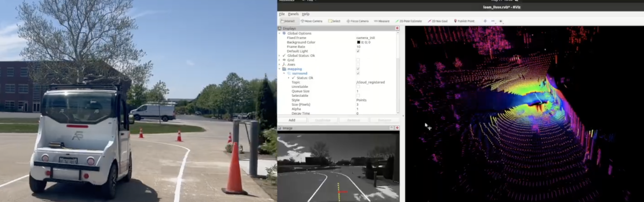Open the File menu
This screenshot has height=202, width=644.
point(282,14)
